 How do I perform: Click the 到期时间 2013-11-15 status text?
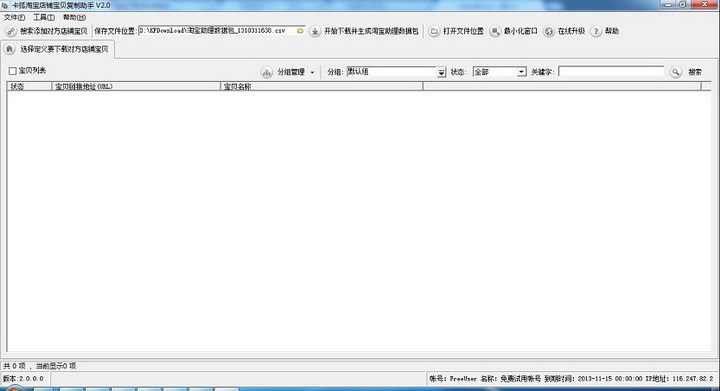point(593,379)
